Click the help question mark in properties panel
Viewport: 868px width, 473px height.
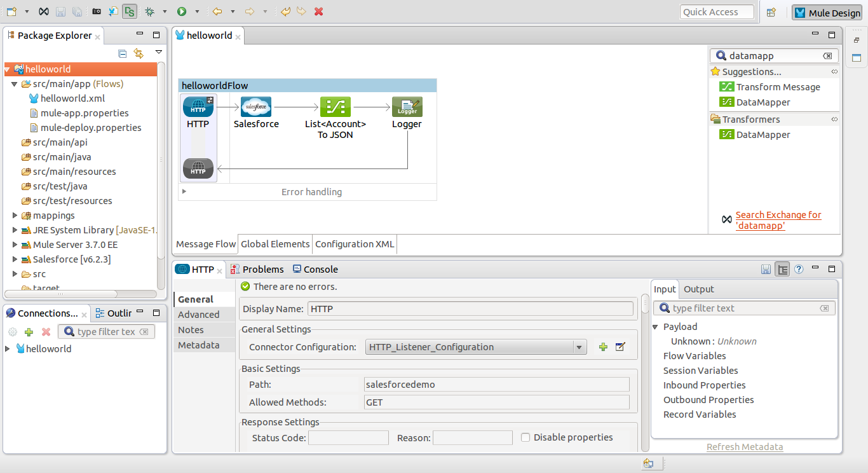pyautogui.click(x=799, y=270)
